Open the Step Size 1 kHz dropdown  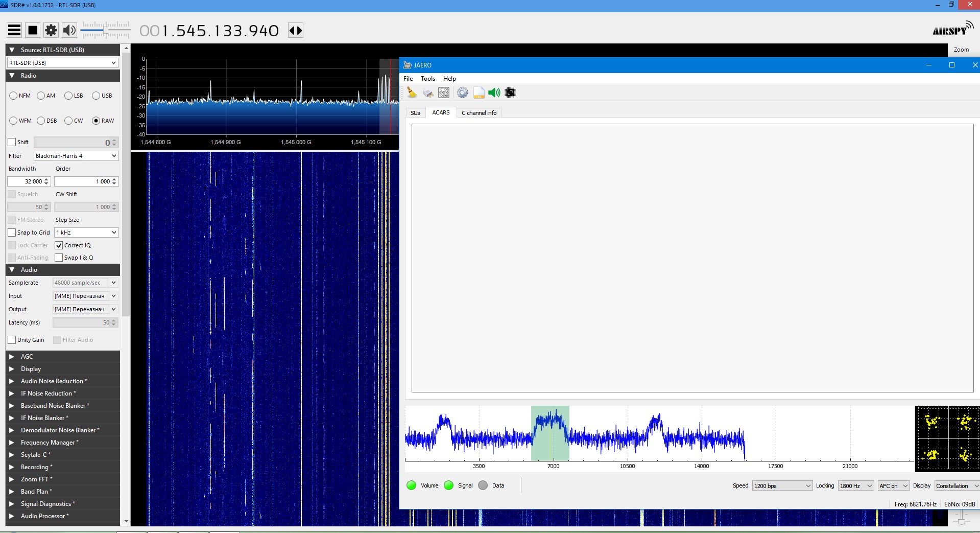click(86, 233)
